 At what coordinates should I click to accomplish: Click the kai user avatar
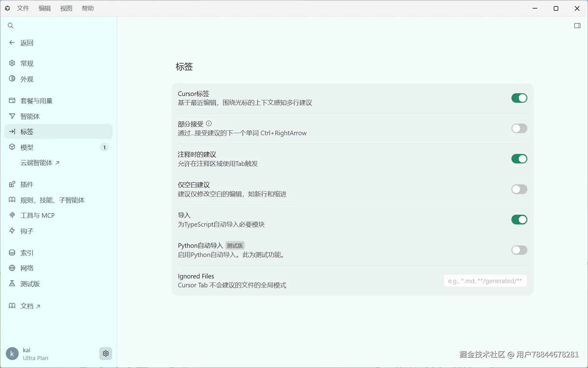(12, 354)
